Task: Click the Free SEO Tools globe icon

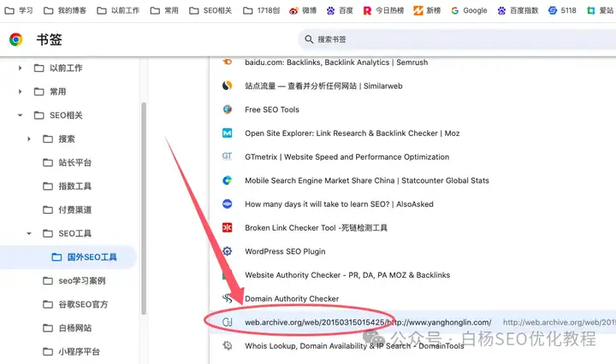Action: click(x=227, y=109)
